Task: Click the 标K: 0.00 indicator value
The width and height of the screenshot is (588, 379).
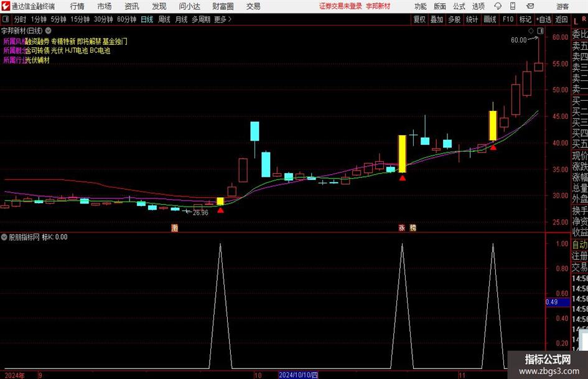Action: pyautogui.click(x=55, y=237)
